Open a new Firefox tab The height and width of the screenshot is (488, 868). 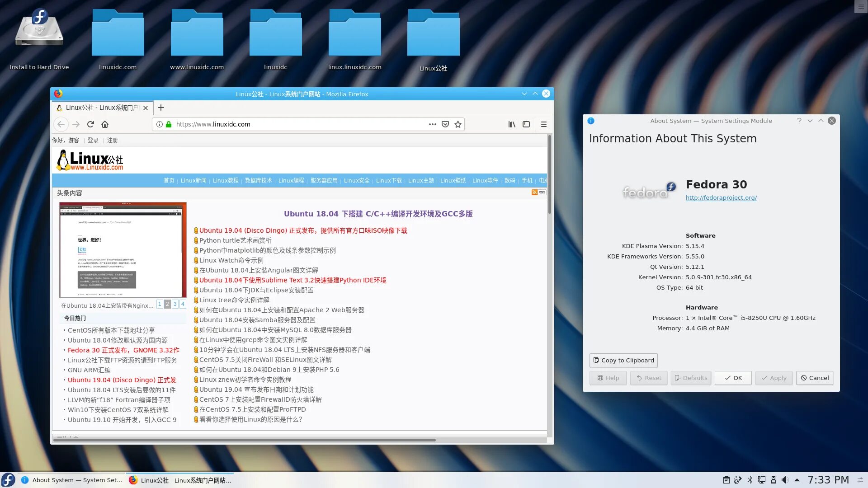point(161,108)
